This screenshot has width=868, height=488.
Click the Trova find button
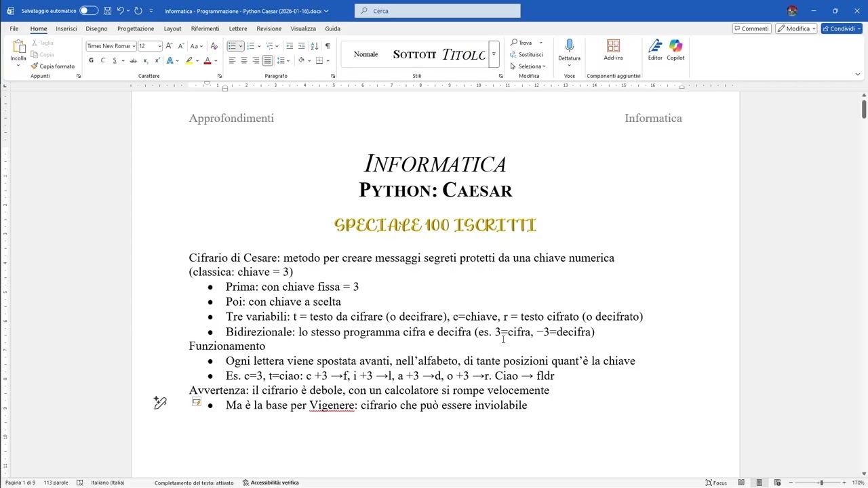click(522, 43)
